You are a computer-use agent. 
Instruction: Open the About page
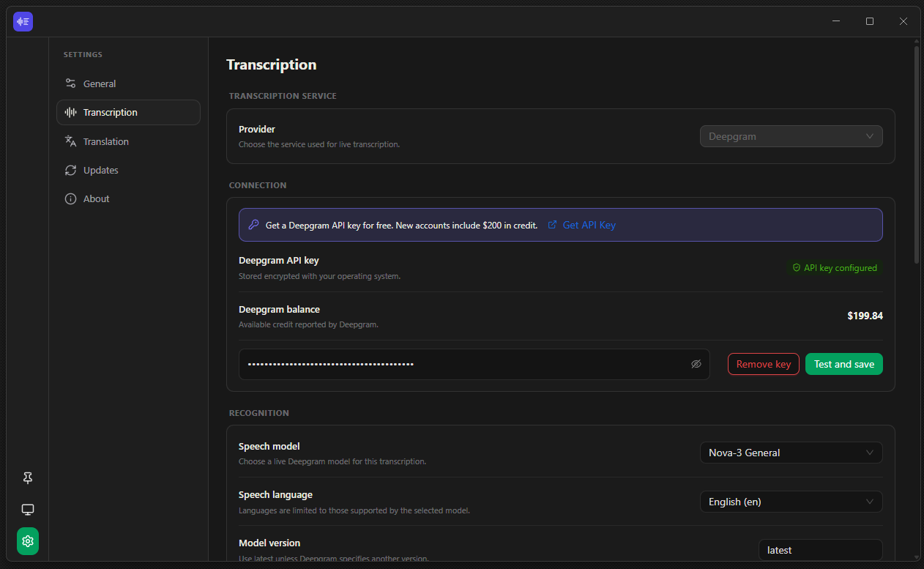(128, 198)
